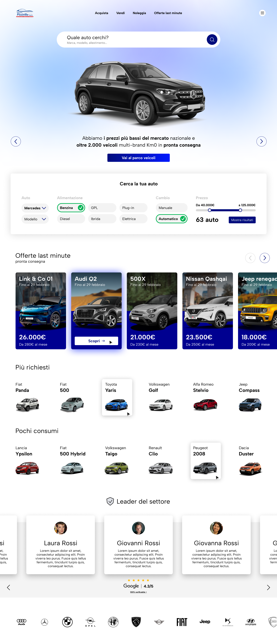Open the Modello dropdown
This screenshot has height=644, width=277.
pos(35,219)
